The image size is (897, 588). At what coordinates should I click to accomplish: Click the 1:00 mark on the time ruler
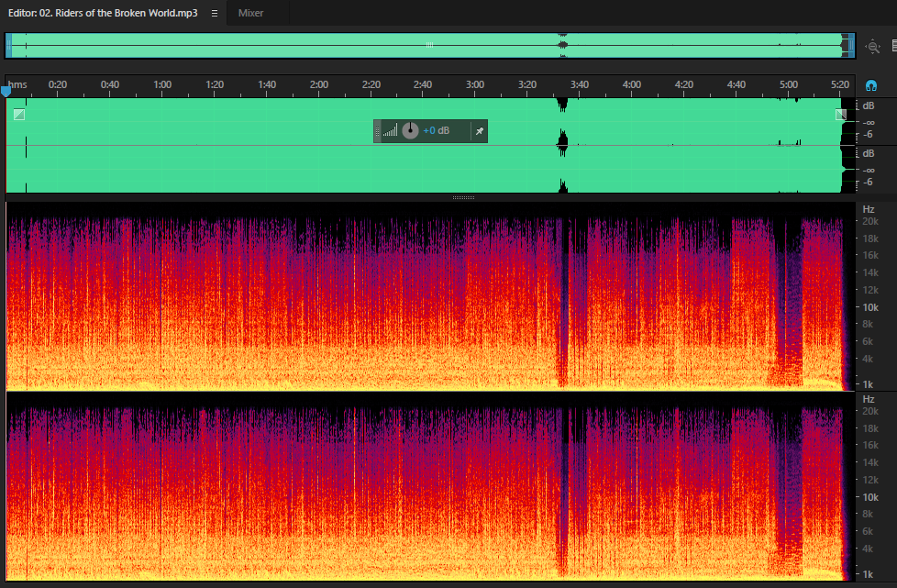162,84
